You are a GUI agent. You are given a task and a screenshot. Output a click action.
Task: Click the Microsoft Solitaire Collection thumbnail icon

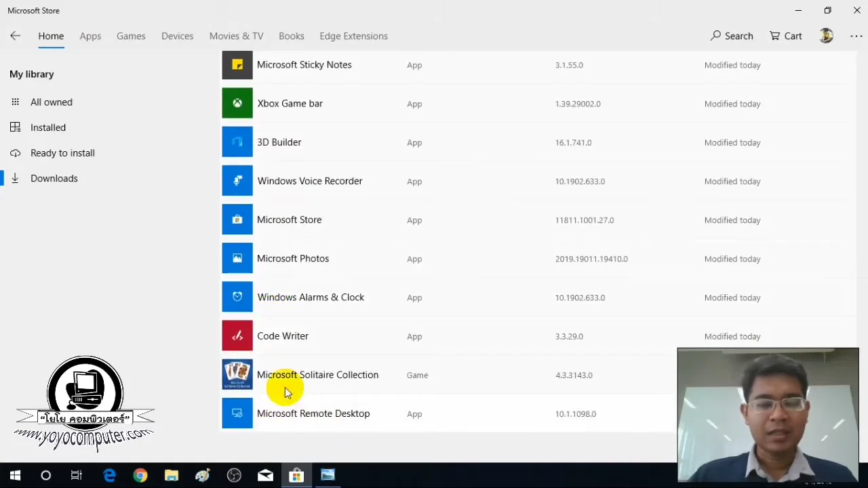click(237, 374)
